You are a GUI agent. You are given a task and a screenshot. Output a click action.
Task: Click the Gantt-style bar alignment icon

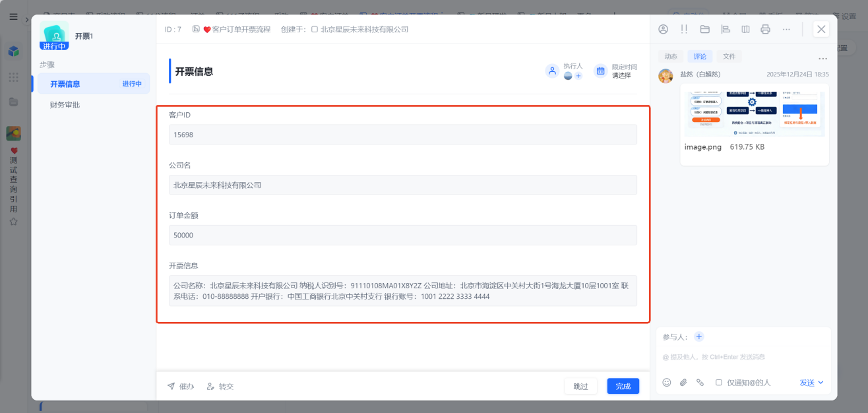click(726, 29)
